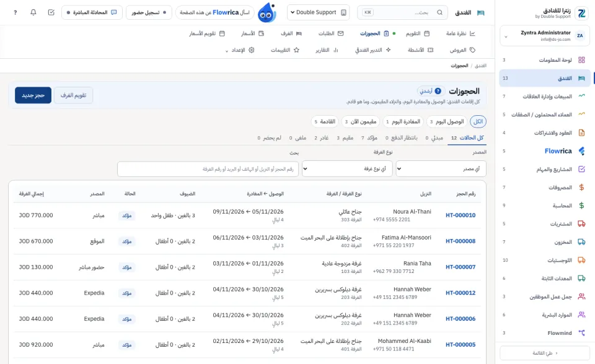
Task: Filter by المغادرة اليوم departures chip
Action: click(403, 122)
